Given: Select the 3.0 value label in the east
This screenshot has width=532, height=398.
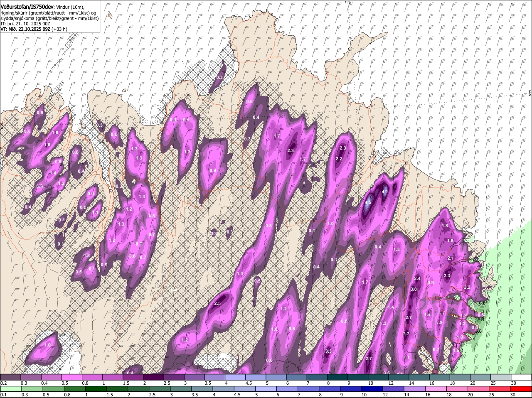Looking at the screenshot, I should tap(414, 289).
